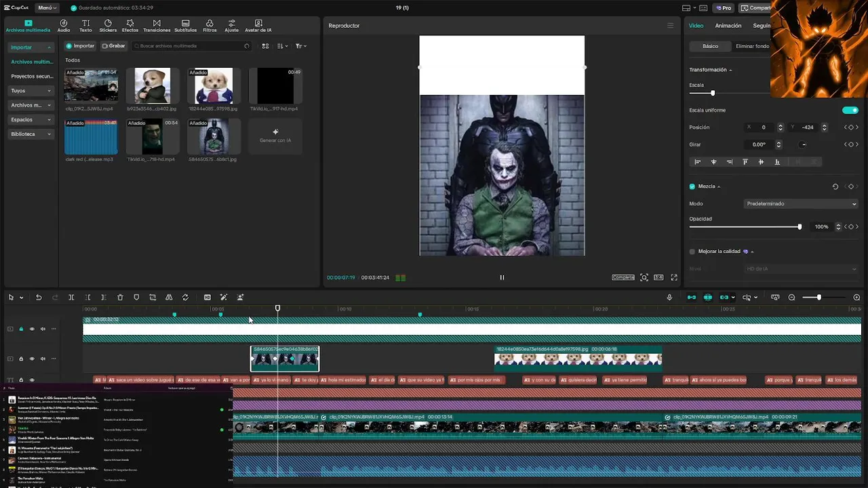Mirror the selected clip horizontally
The height and width of the screenshot is (488, 868).
coord(169,298)
